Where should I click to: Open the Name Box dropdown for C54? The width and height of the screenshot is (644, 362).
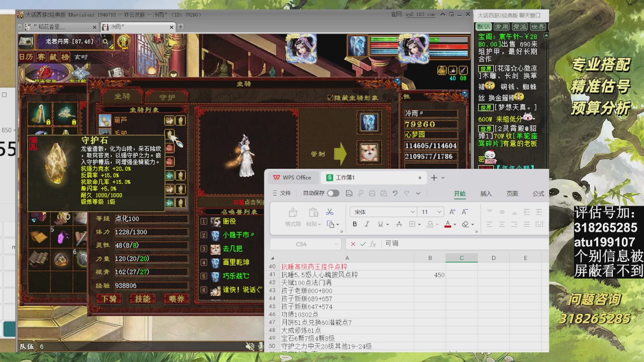[337, 244]
